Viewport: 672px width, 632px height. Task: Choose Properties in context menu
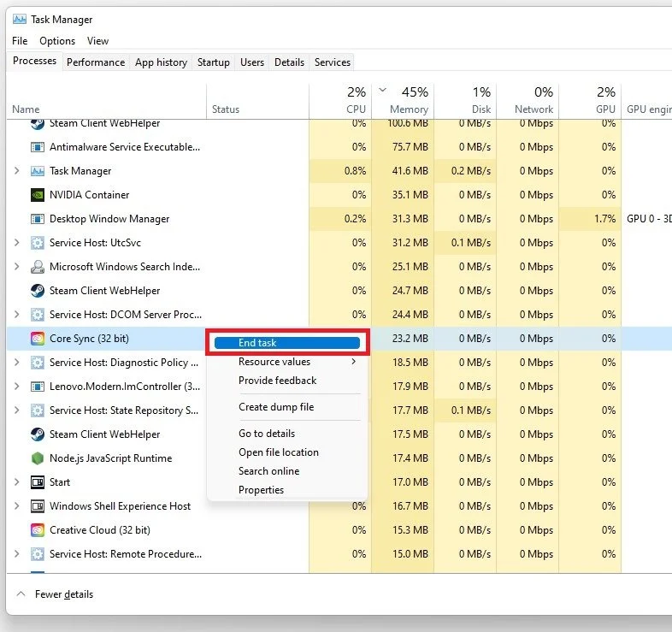(287, 490)
